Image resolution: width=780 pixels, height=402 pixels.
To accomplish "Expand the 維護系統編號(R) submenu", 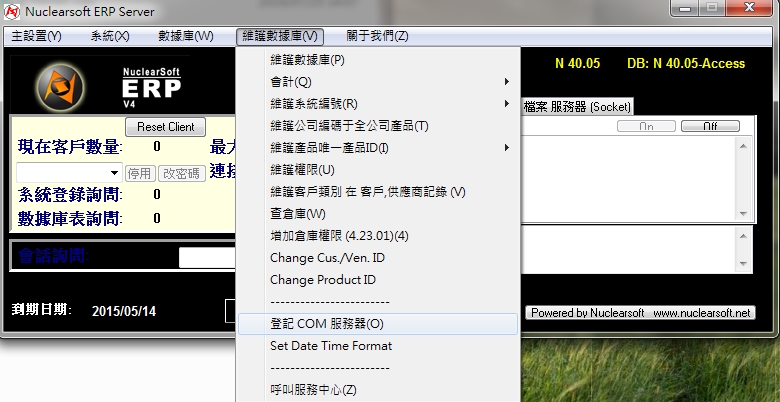I will [378, 104].
